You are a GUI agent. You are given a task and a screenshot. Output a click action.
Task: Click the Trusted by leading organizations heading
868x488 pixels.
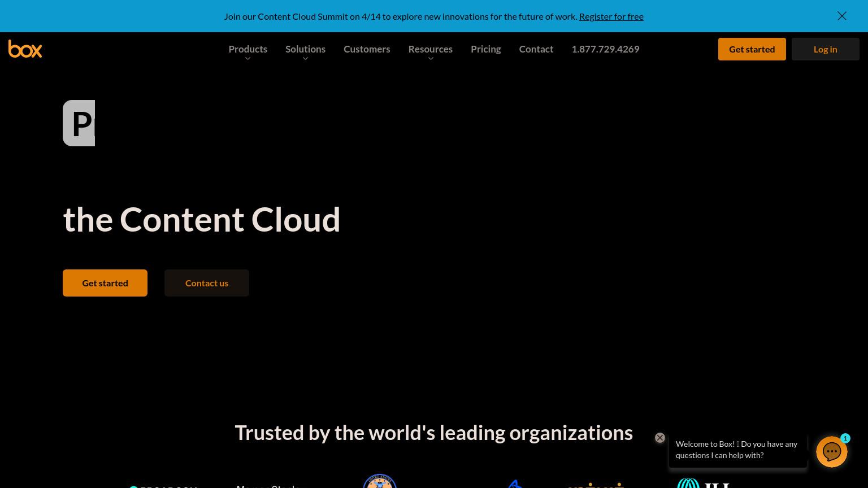click(x=434, y=433)
